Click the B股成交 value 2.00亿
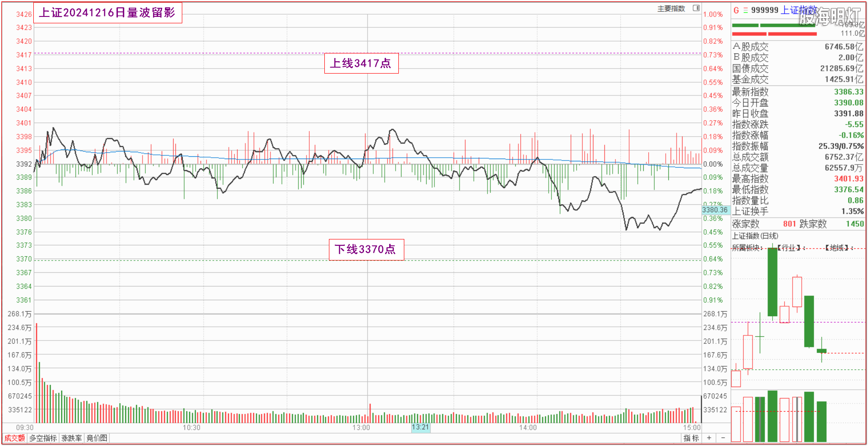 pyautogui.click(x=851, y=58)
